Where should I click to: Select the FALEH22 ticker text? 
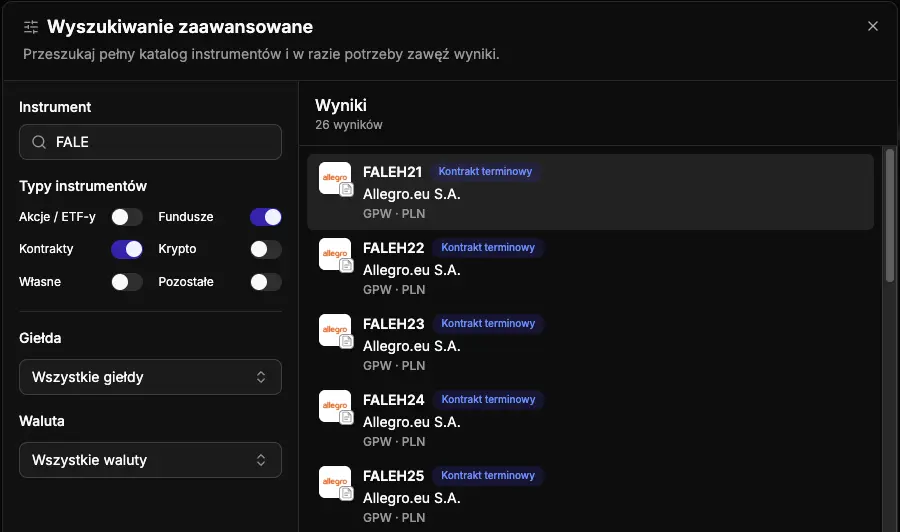394,248
